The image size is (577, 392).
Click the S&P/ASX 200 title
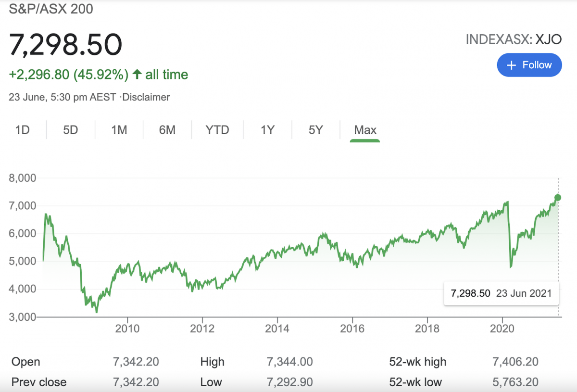coord(51,9)
